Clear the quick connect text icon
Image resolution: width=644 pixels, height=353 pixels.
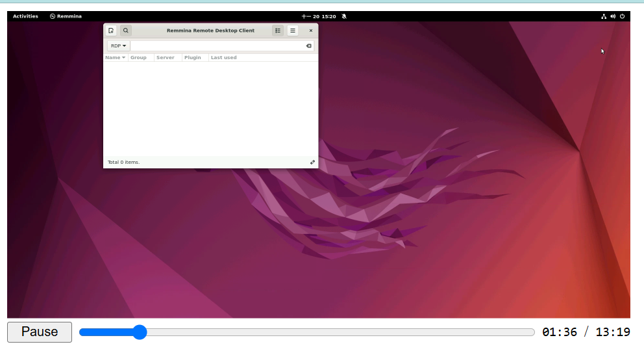pos(309,46)
